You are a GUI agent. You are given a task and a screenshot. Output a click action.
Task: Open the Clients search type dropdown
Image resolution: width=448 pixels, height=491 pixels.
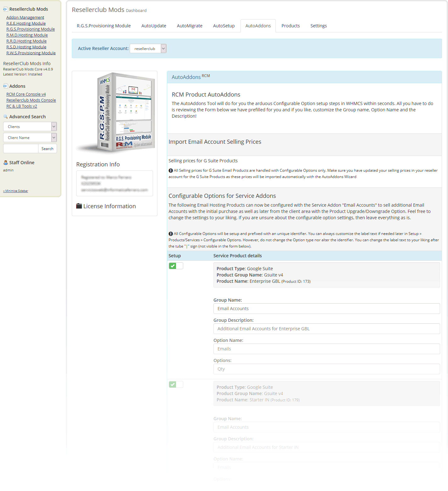click(30, 126)
